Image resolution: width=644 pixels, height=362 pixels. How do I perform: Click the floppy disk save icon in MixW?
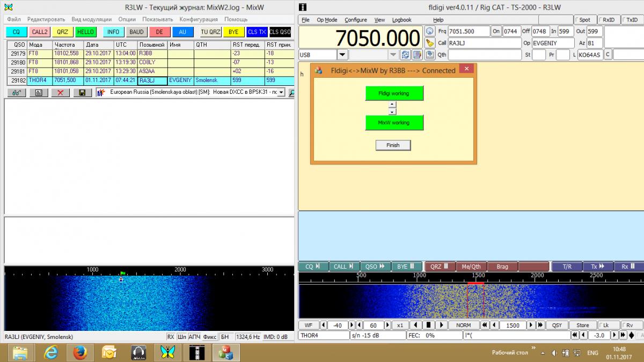(x=82, y=93)
